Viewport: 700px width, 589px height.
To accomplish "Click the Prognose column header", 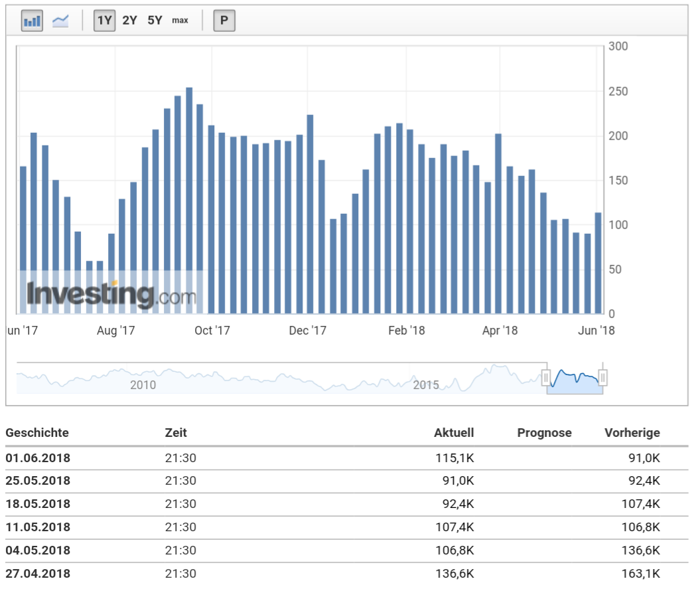I will point(544,433).
